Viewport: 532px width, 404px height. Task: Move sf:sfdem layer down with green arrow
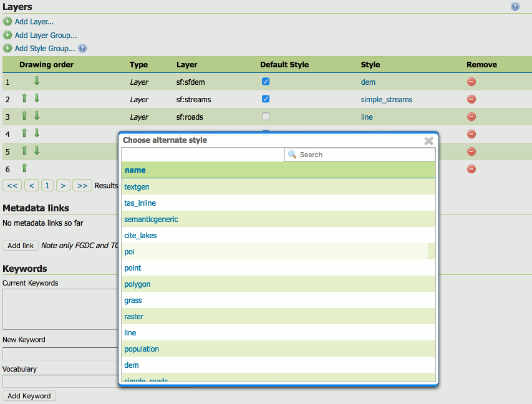tap(37, 81)
